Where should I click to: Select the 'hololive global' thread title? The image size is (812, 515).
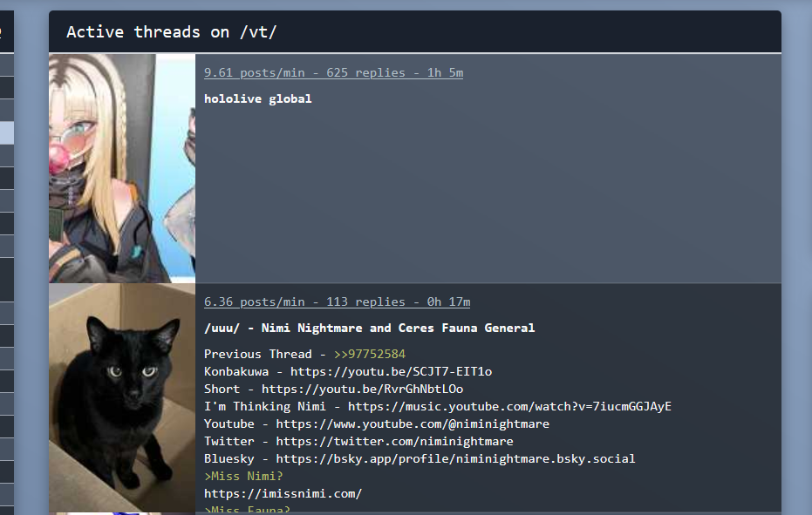pyautogui.click(x=258, y=98)
